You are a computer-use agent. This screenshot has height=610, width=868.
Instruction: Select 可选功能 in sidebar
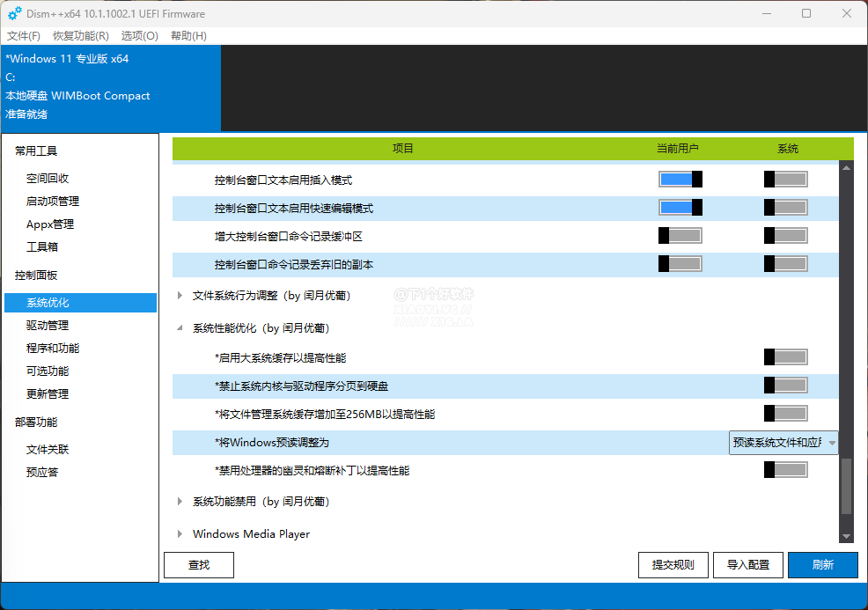[48, 371]
